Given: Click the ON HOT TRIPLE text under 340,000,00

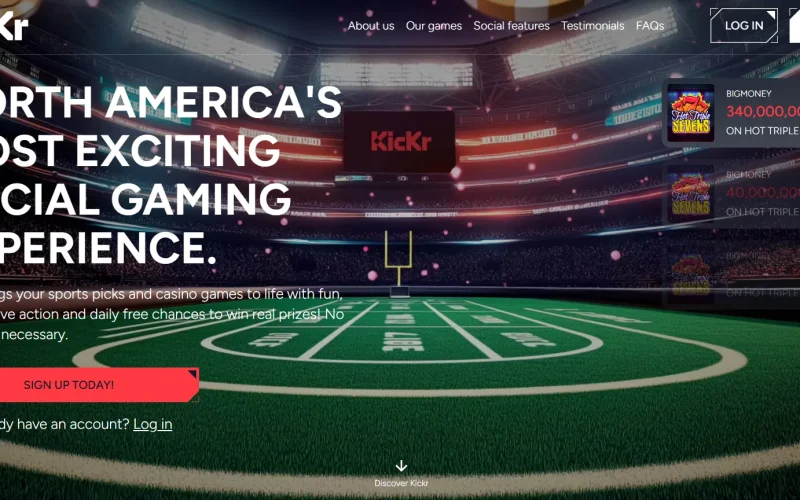Looking at the screenshot, I should [x=763, y=131].
